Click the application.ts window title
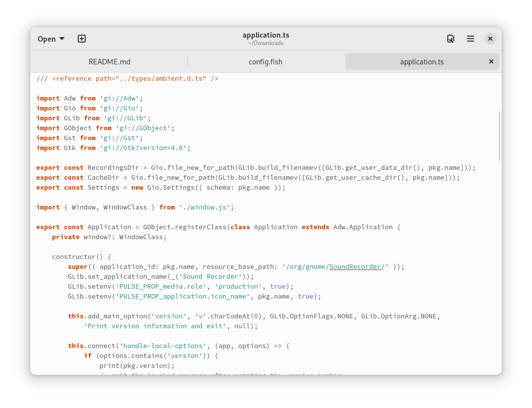The height and width of the screenshot is (408, 532). pyautogui.click(x=266, y=35)
